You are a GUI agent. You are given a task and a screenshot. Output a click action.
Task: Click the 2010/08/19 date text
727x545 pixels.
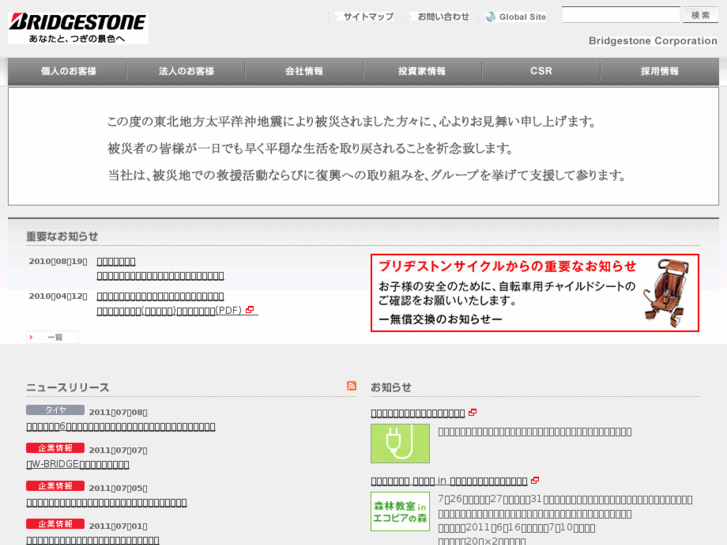click(x=58, y=261)
